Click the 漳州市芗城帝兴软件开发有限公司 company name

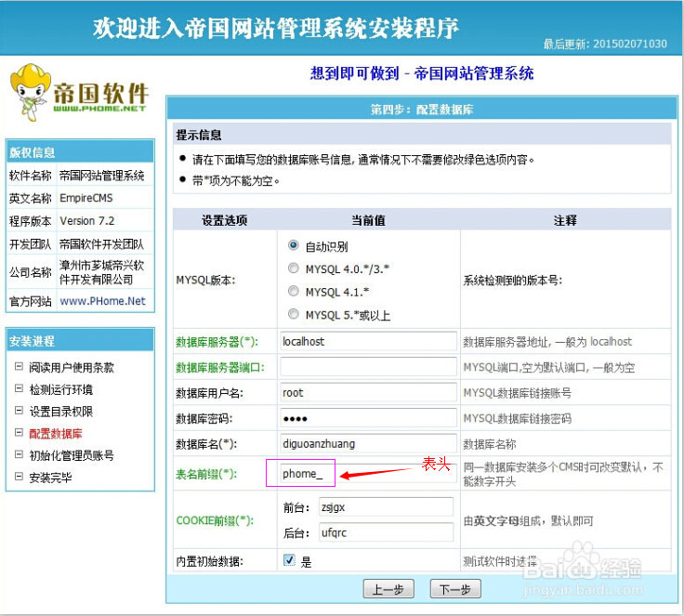coord(101,272)
